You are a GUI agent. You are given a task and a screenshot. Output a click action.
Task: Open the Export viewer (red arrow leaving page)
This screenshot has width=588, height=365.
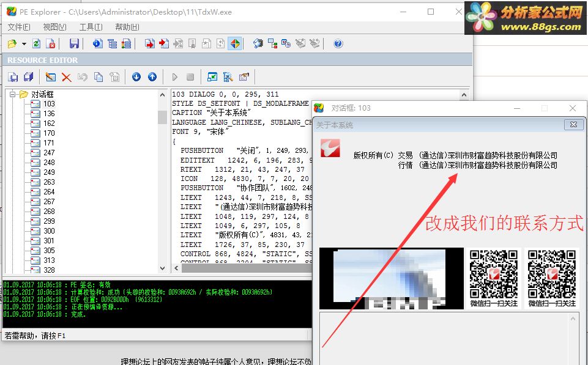click(x=150, y=44)
